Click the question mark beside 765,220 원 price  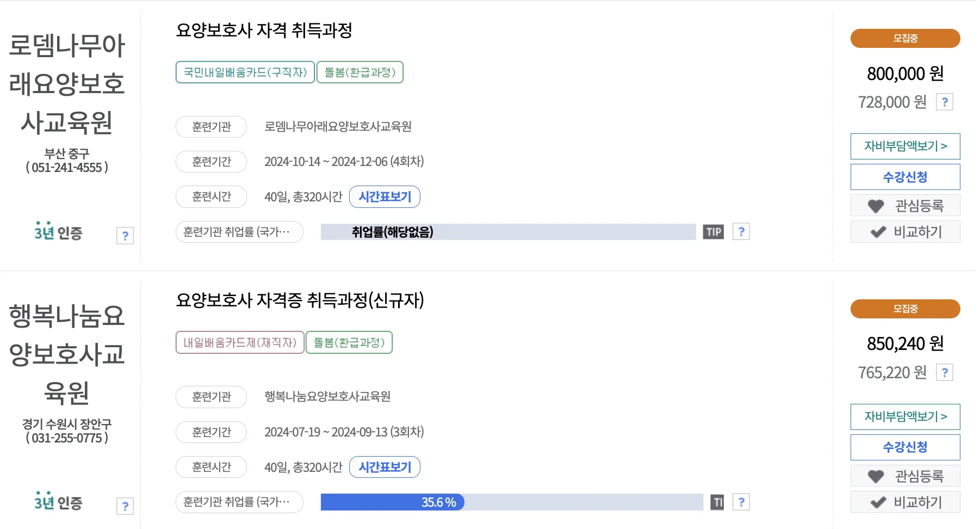coord(945,372)
